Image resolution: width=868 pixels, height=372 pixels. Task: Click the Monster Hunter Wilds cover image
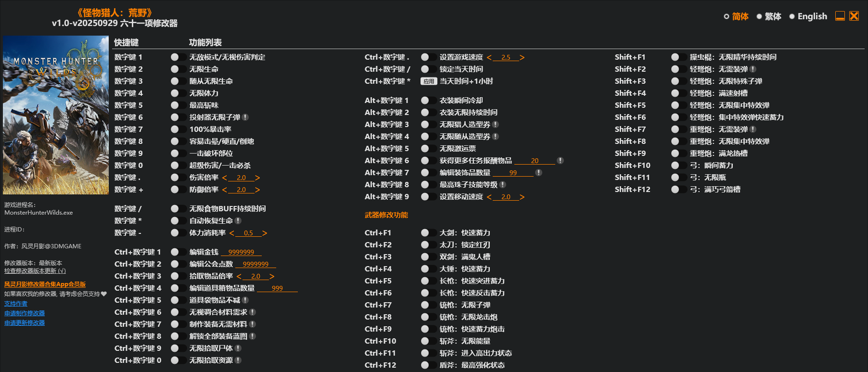tap(56, 115)
